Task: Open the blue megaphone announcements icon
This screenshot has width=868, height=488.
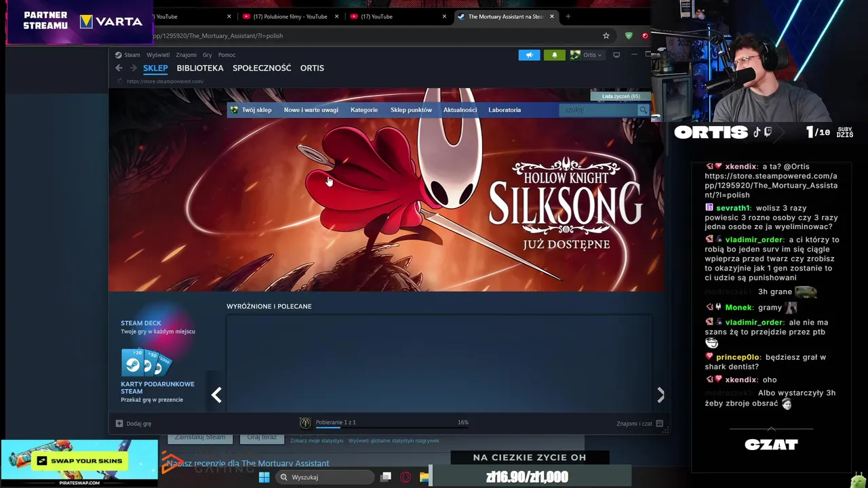Action: pyautogui.click(x=530, y=55)
